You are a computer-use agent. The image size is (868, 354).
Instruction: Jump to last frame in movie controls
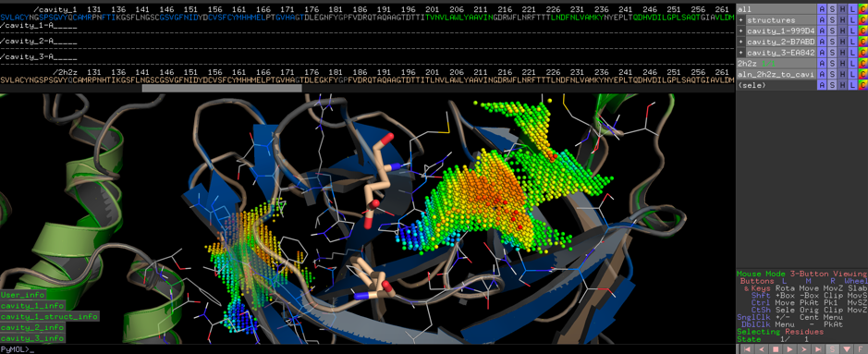tap(819, 349)
